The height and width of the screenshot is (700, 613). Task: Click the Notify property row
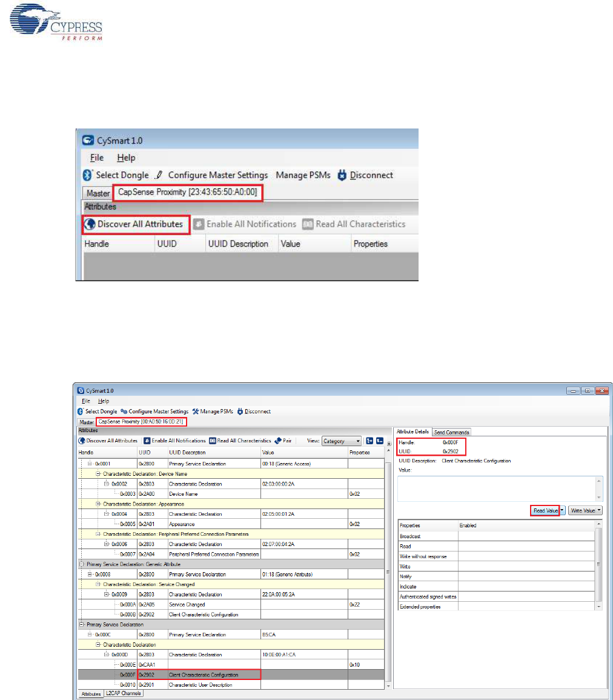[497, 577]
